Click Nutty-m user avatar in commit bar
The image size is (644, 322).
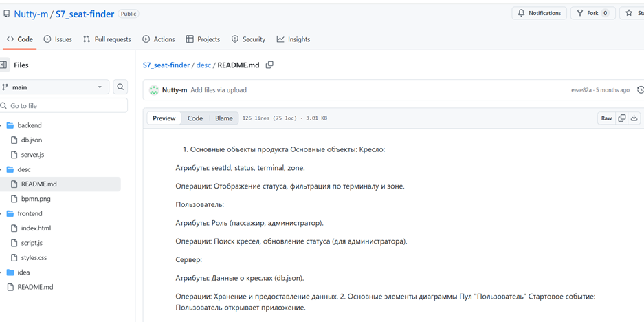tap(154, 90)
